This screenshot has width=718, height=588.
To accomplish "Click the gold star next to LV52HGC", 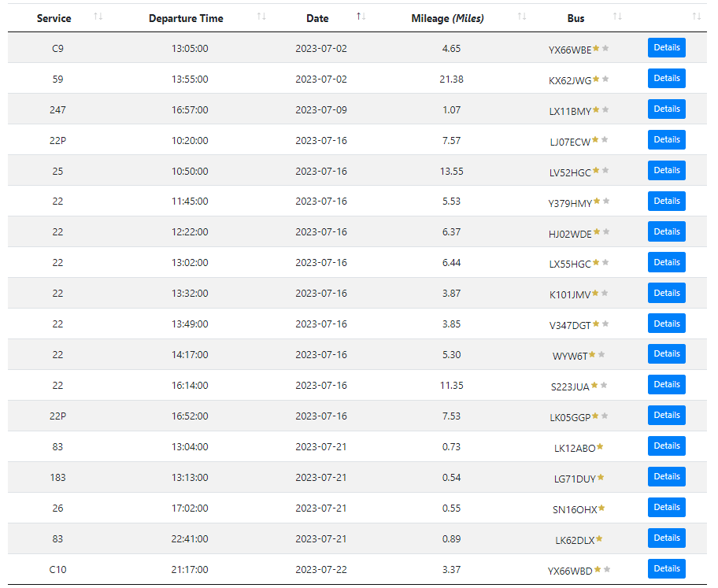I will point(596,171).
